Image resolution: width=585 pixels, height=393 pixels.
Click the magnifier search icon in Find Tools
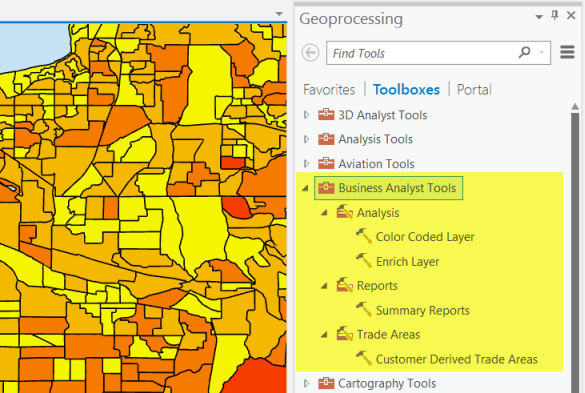pos(524,52)
